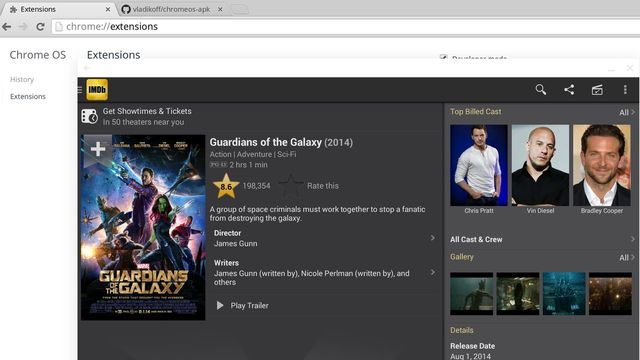Screen dimensions: 640x360
Task: Click the yellow 8.6 rating star
Action: [x=226, y=186]
